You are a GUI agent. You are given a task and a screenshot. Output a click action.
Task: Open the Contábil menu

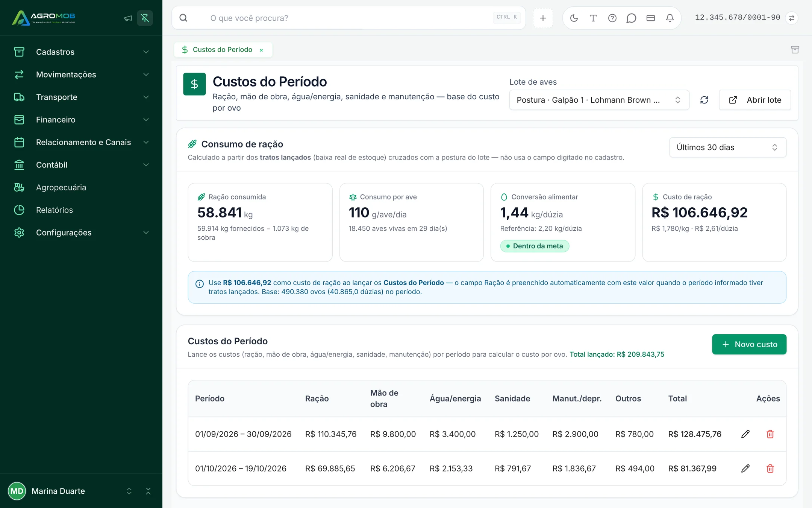pyautogui.click(x=81, y=165)
